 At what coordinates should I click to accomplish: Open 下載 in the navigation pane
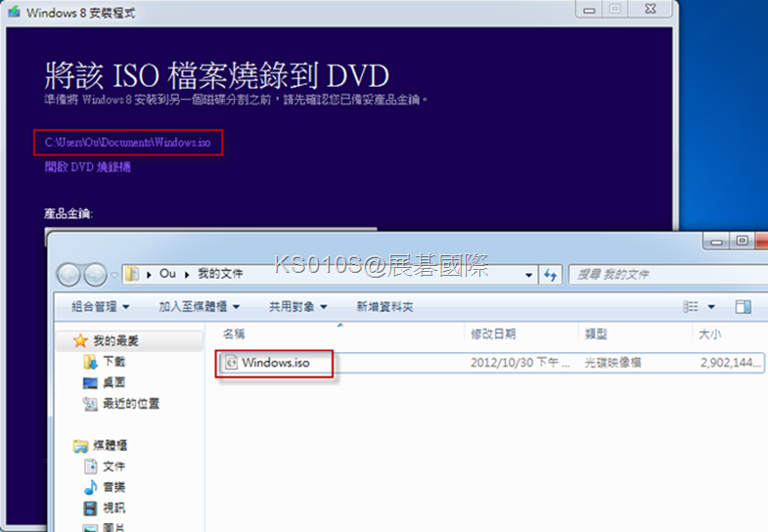coord(114,362)
